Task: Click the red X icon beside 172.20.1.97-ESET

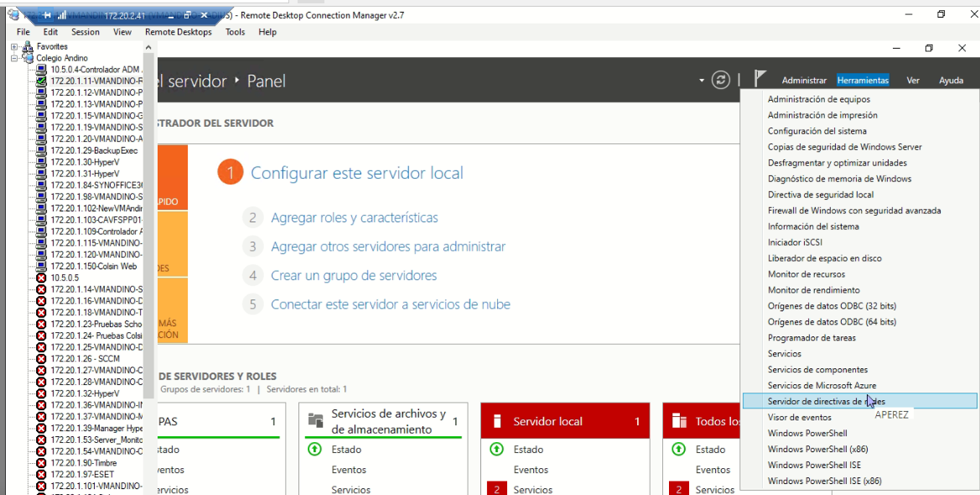Action: pos(41,474)
